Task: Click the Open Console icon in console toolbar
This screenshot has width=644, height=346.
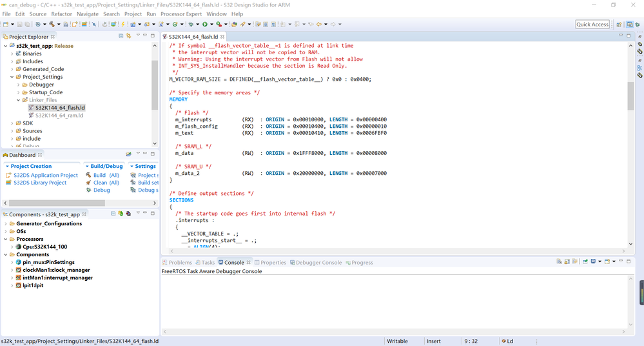Action: [607, 261]
